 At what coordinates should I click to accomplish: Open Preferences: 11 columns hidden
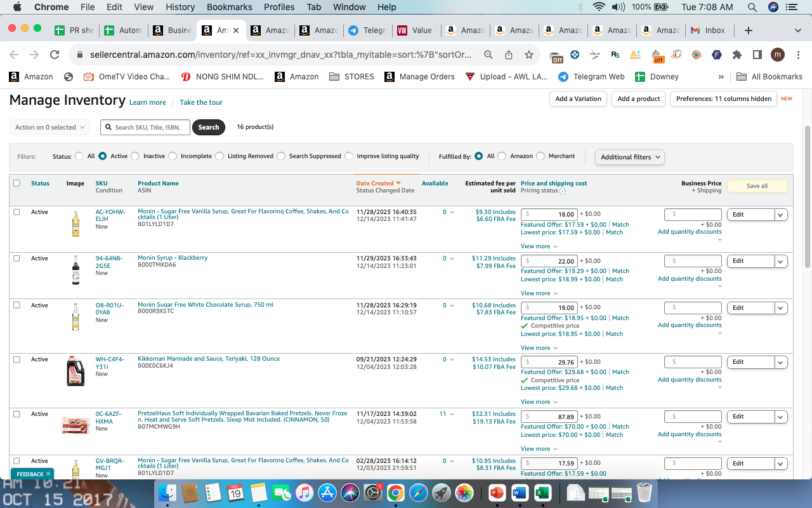coord(724,99)
